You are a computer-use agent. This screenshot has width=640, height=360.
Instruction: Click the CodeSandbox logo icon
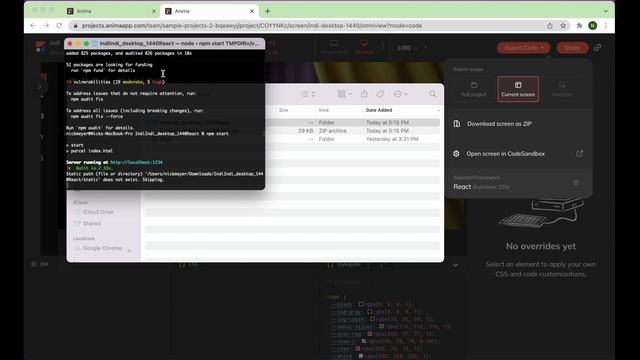click(456, 154)
